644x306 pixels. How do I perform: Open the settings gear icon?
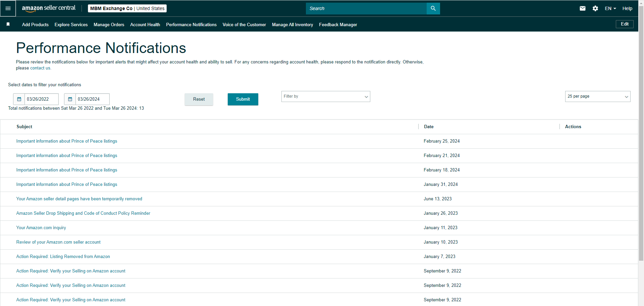click(595, 8)
